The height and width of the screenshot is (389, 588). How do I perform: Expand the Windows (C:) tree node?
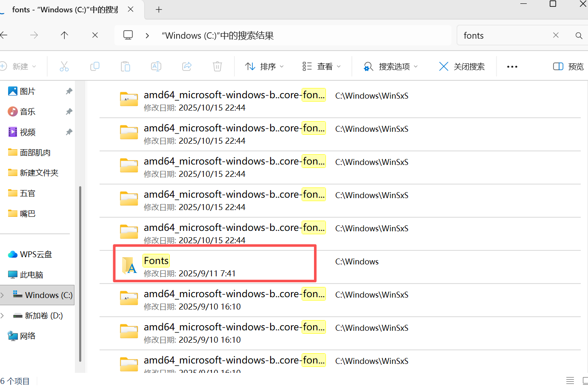pos(3,295)
